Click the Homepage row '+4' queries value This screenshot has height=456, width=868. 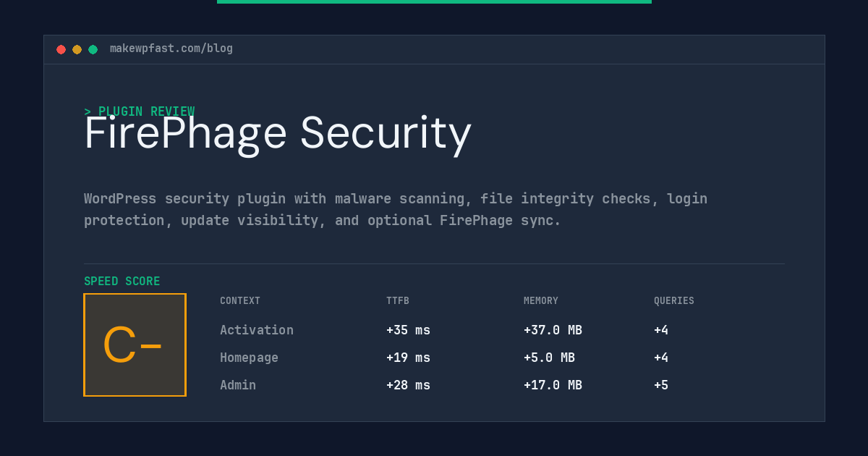pos(661,358)
